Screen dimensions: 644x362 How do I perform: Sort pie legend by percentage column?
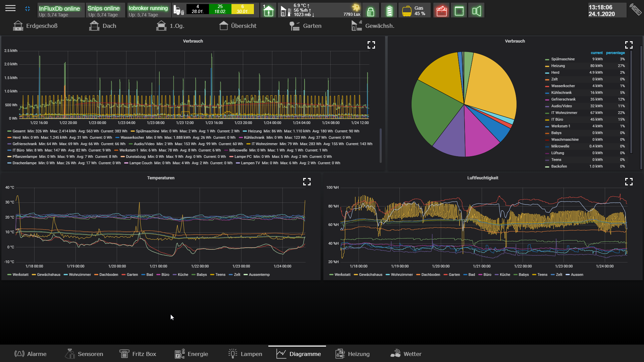click(x=615, y=53)
